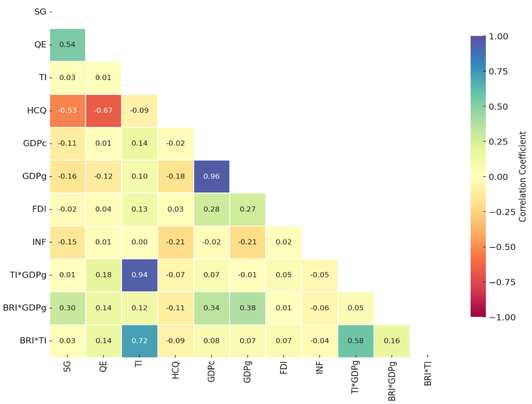
Task: Select the BRI*GDPg row label on the left
Action: click(24, 308)
